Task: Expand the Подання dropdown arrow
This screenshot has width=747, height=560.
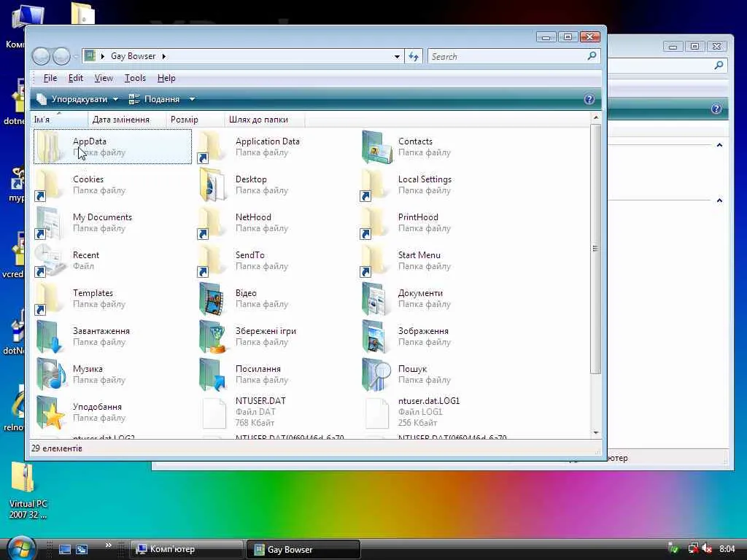Action: point(192,99)
